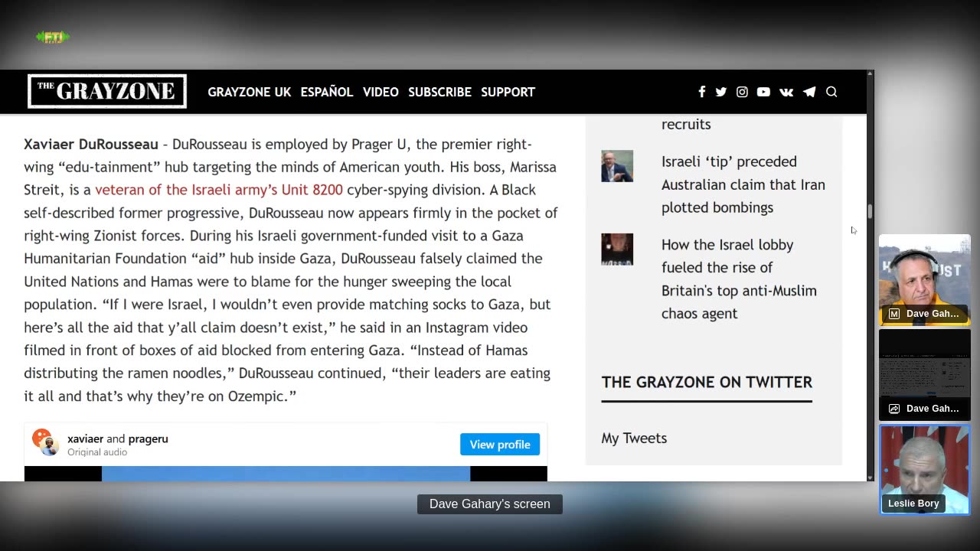This screenshot has width=980, height=551.
Task: Open 'How the Israel lobby fueled' article
Action: click(x=739, y=279)
